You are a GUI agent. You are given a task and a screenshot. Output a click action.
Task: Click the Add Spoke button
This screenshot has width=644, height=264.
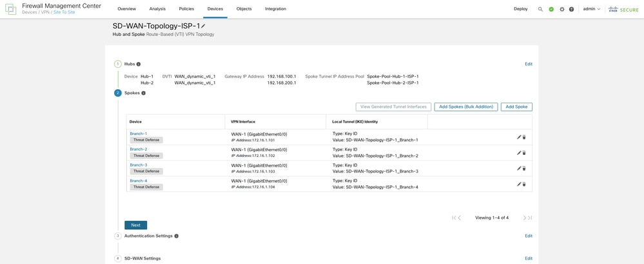516,107
